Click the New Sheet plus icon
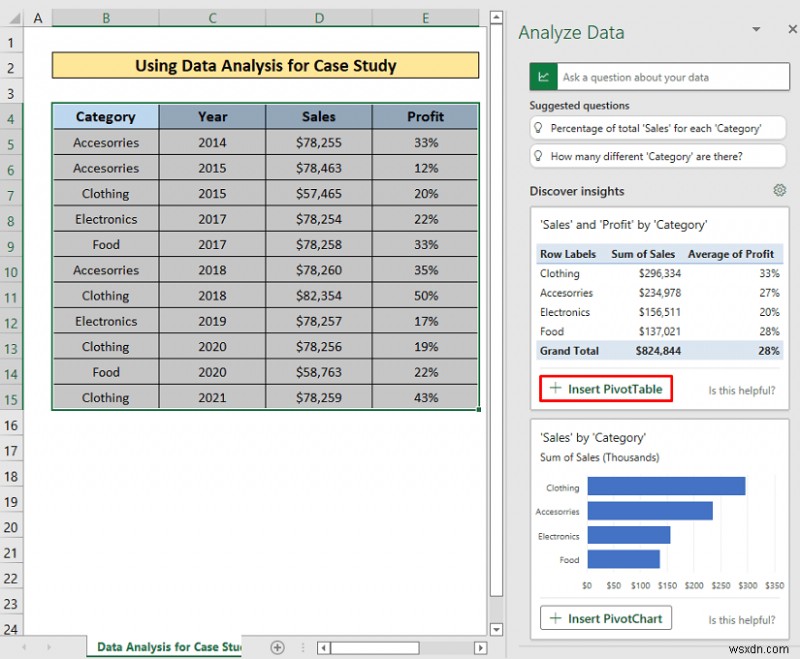 (278, 647)
